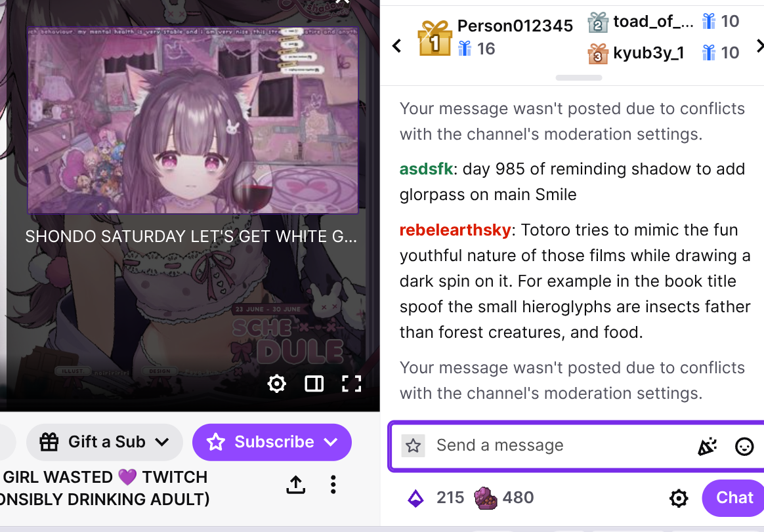Open chat settings gear icon
Screen dimensions: 764x532
[x=679, y=498]
